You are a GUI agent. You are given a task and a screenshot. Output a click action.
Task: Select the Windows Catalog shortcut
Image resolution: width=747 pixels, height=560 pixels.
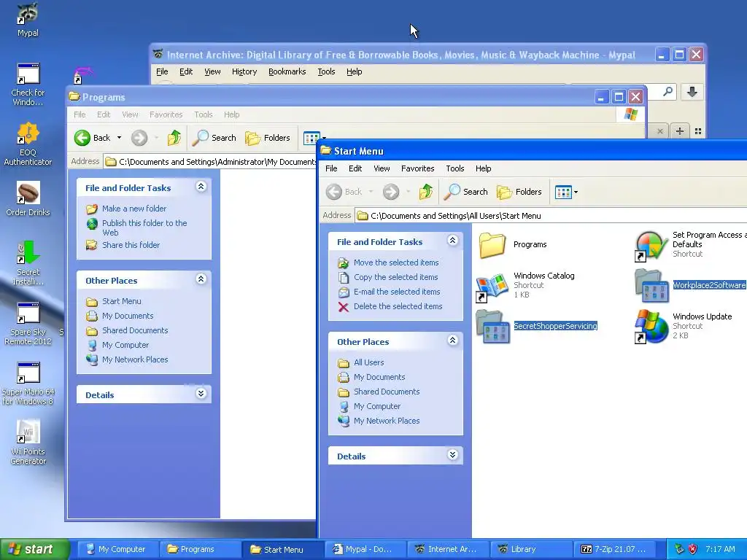coord(526,285)
